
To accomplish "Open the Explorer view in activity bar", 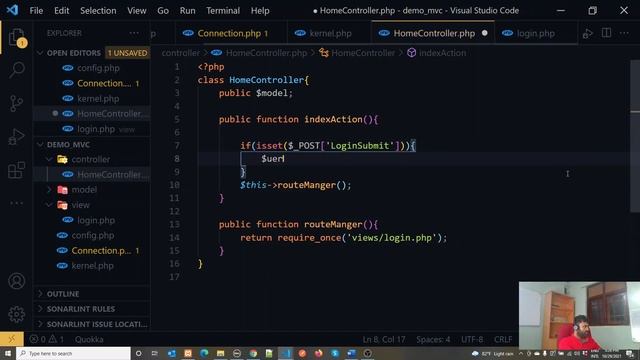I will pos(17,38).
